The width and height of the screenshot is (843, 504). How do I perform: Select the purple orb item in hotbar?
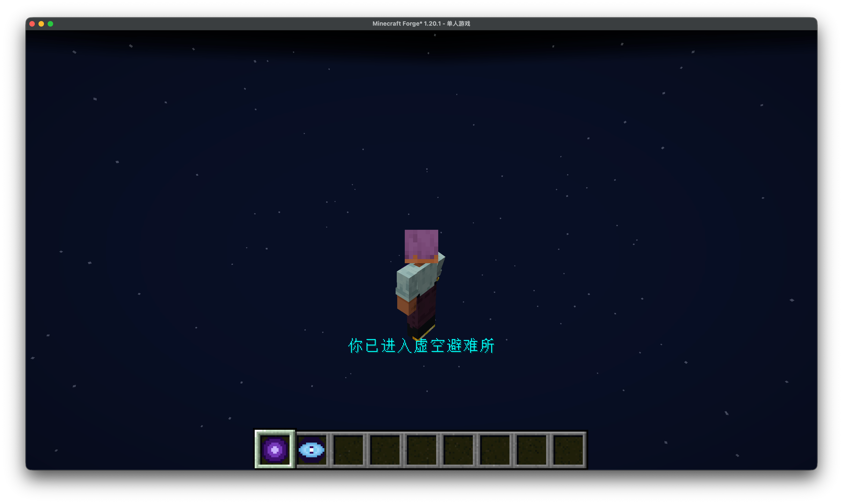coord(275,450)
